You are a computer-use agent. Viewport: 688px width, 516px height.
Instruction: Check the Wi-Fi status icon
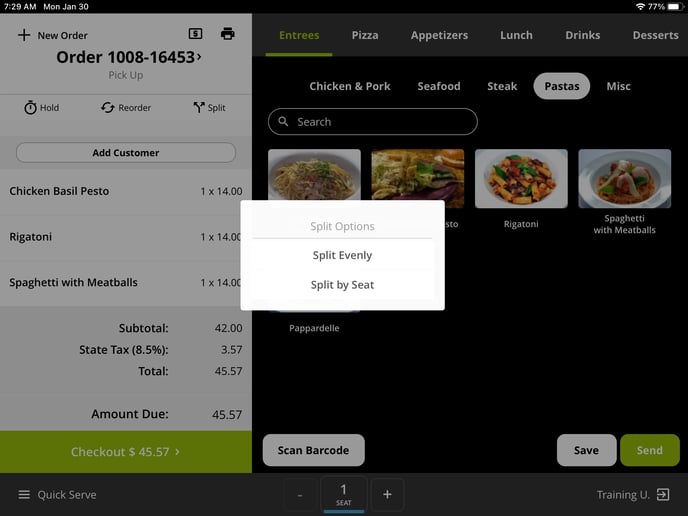[640, 7]
